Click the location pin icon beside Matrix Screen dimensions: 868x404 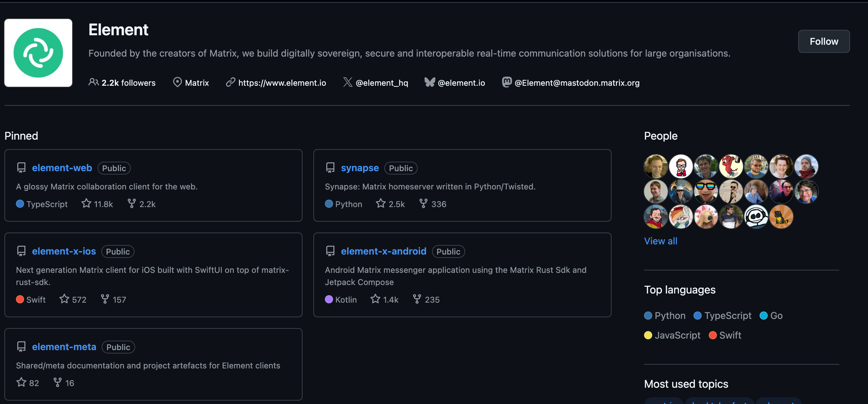coord(177,82)
